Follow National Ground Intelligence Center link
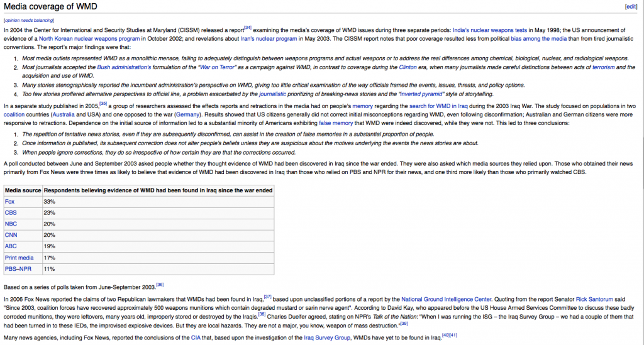 tap(446, 300)
